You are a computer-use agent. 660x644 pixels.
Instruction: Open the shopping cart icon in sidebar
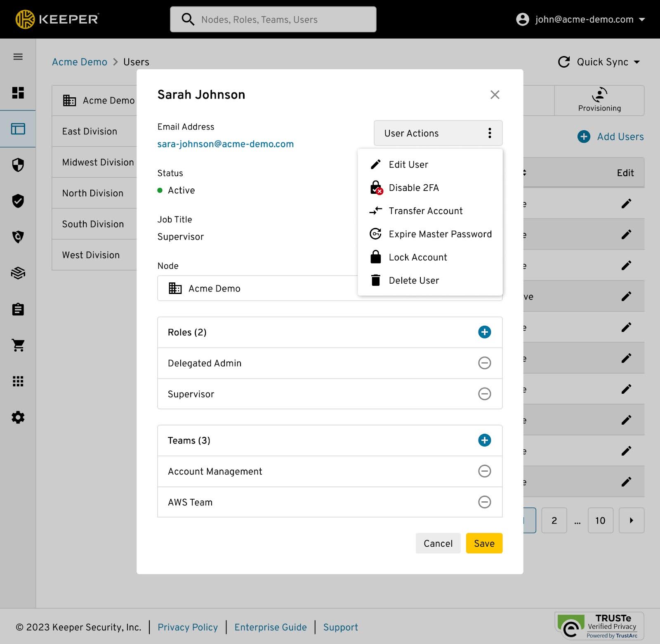tap(18, 345)
